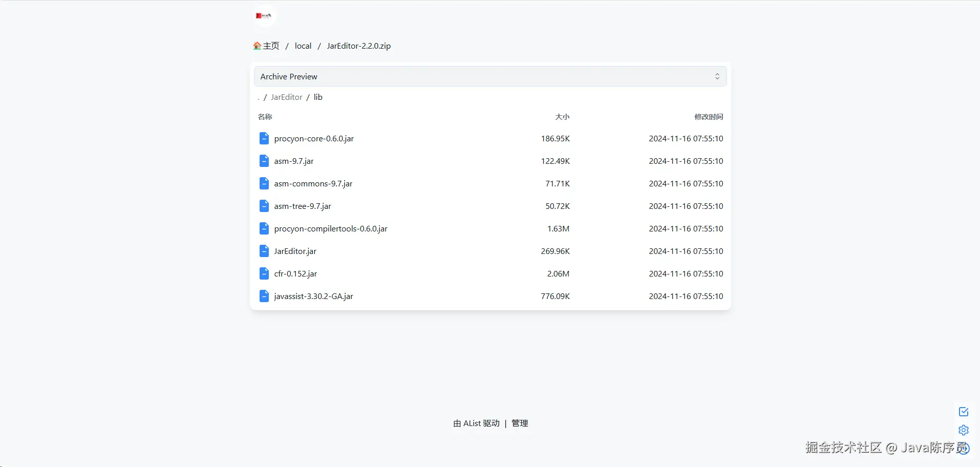Click file icon of javassist-3.30.2-GA.jar
Viewport: 980px width, 467px height.
pos(264,296)
